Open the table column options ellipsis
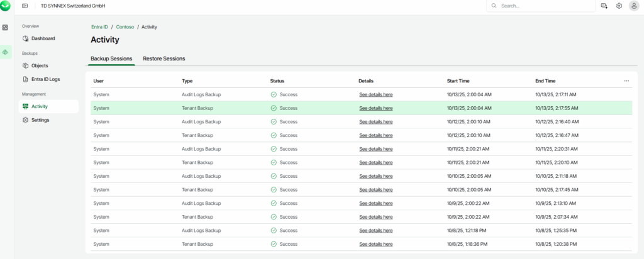 click(x=626, y=81)
